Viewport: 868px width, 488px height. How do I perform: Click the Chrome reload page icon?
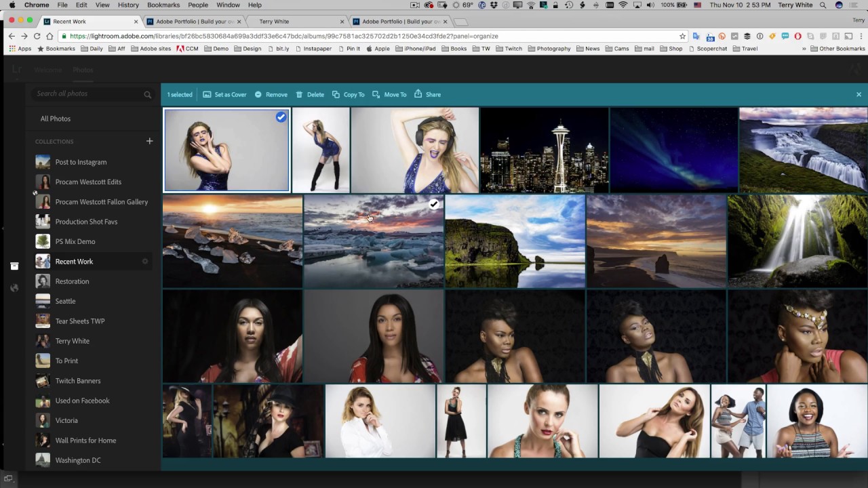(37, 36)
